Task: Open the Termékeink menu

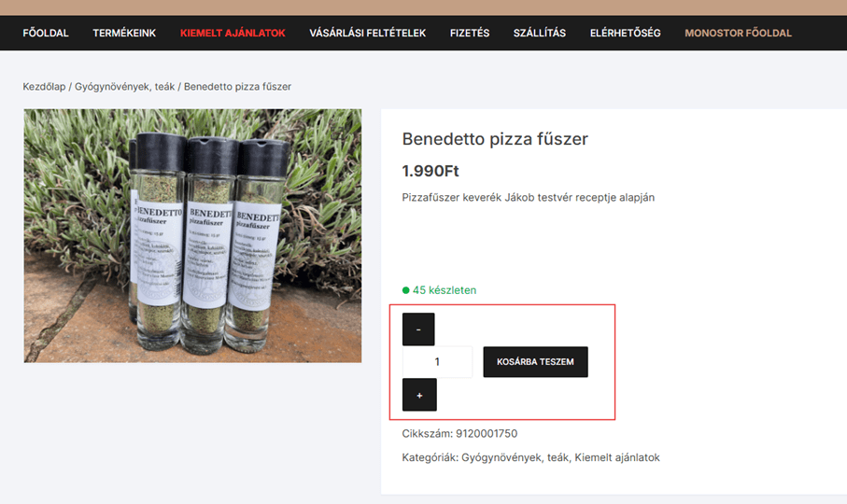Action: [124, 33]
